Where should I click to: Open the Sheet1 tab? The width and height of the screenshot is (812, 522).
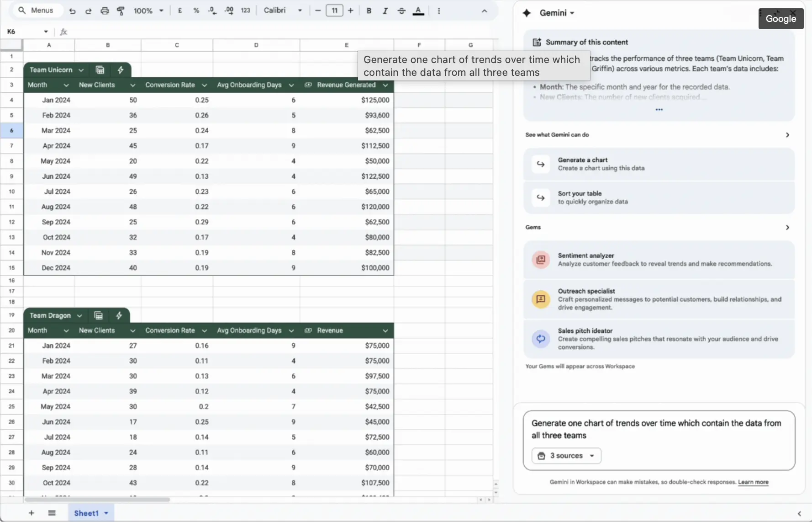(86, 513)
